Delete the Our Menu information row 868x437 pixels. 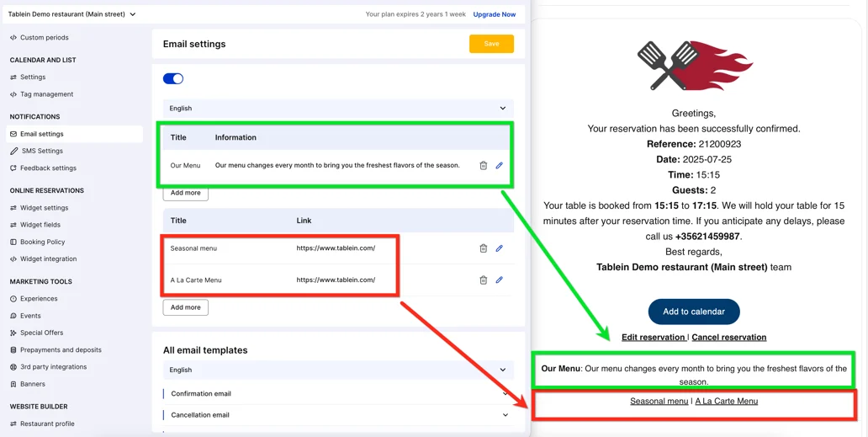(483, 166)
